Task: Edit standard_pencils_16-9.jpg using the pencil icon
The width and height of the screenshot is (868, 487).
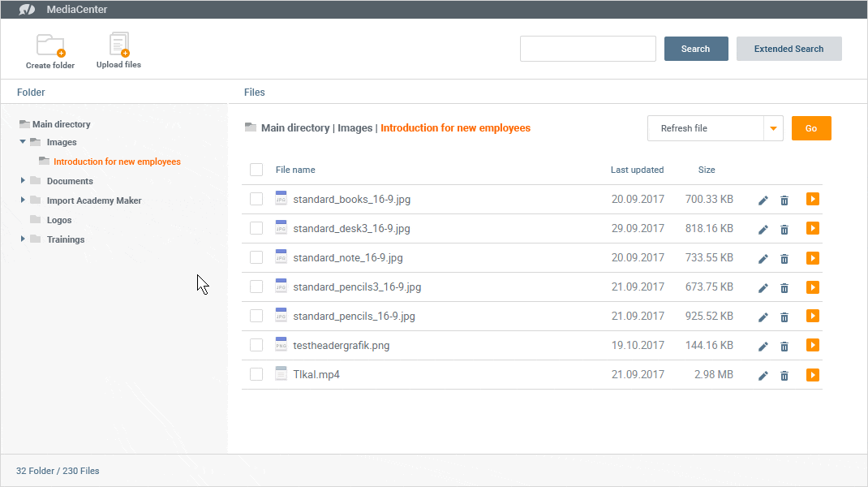Action: click(763, 317)
